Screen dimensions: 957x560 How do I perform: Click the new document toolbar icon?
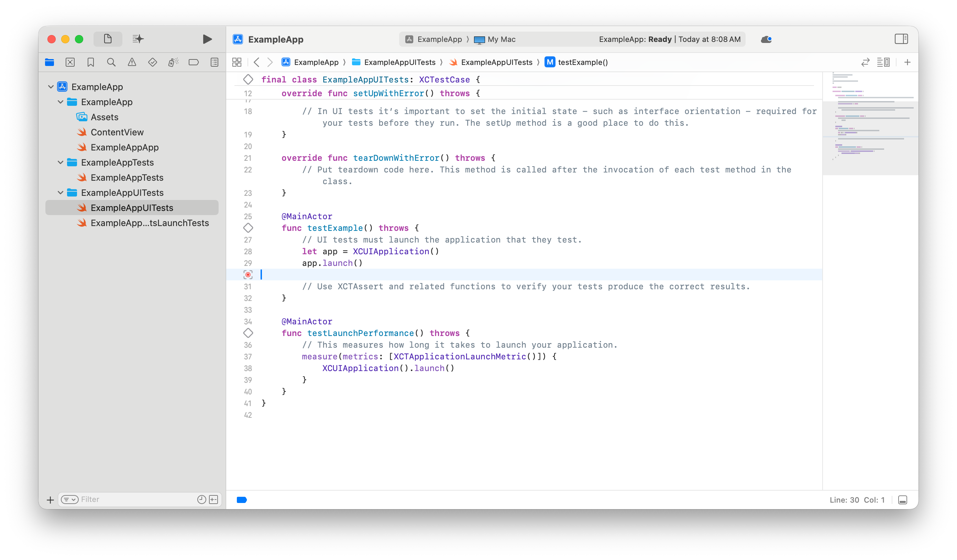pos(108,39)
